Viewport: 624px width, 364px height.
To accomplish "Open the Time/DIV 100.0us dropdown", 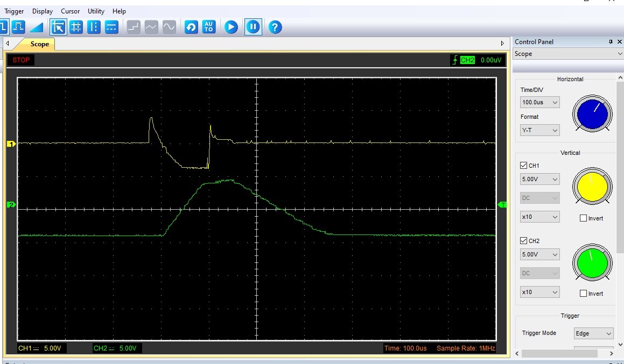I will pyautogui.click(x=540, y=102).
